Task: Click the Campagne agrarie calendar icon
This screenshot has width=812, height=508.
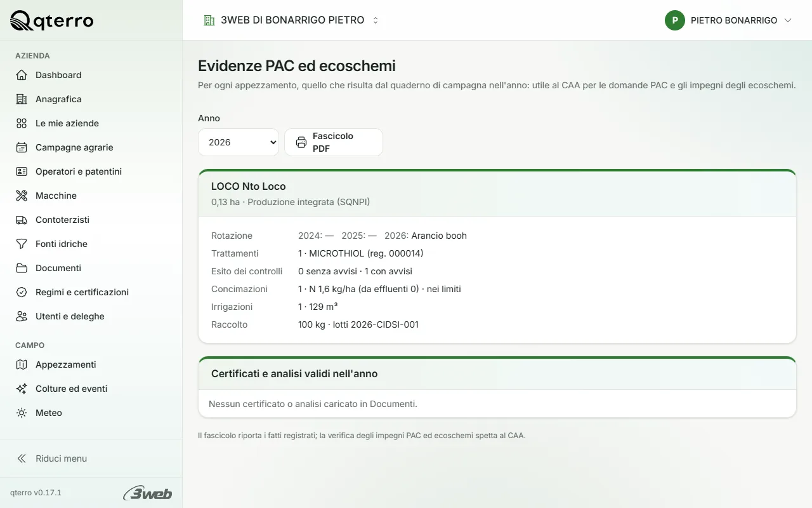Action: click(x=22, y=147)
